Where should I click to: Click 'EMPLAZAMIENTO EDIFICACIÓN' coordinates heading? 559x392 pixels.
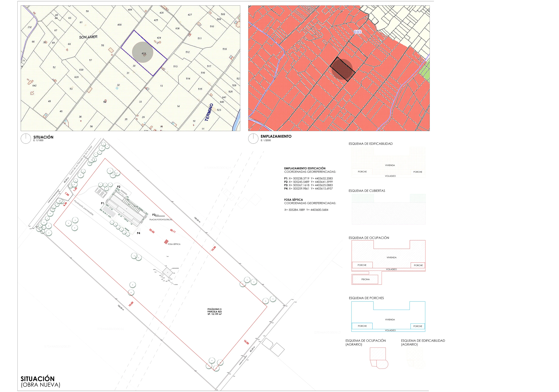tap(305, 168)
